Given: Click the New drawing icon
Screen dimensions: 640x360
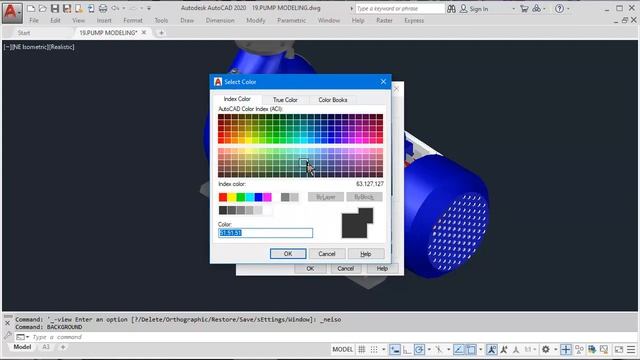Looking at the screenshot, I should point(31,8).
